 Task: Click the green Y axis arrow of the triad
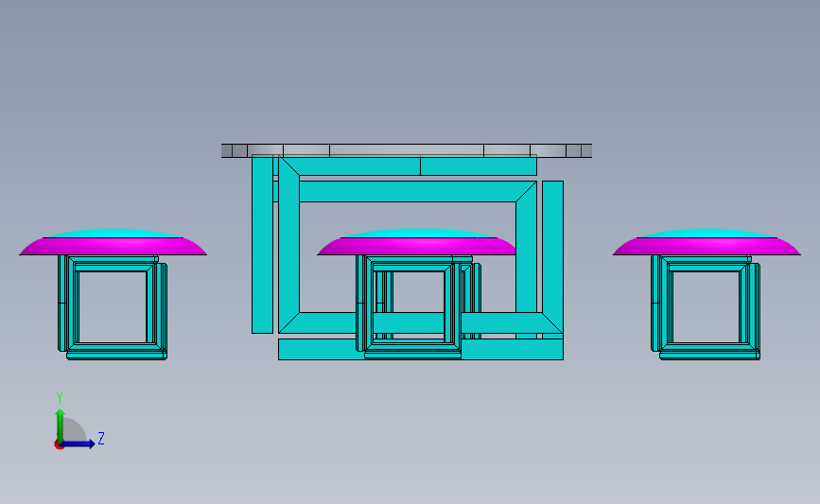coord(61,426)
